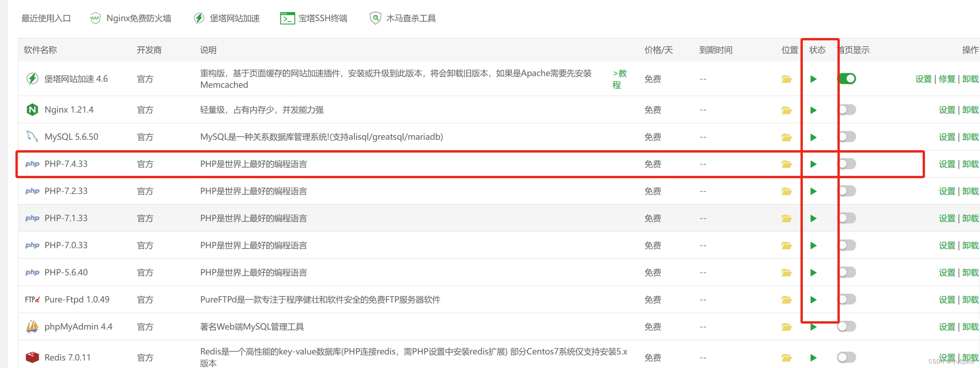
Task: Click the SSH terminal icon
Action: coord(287,18)
